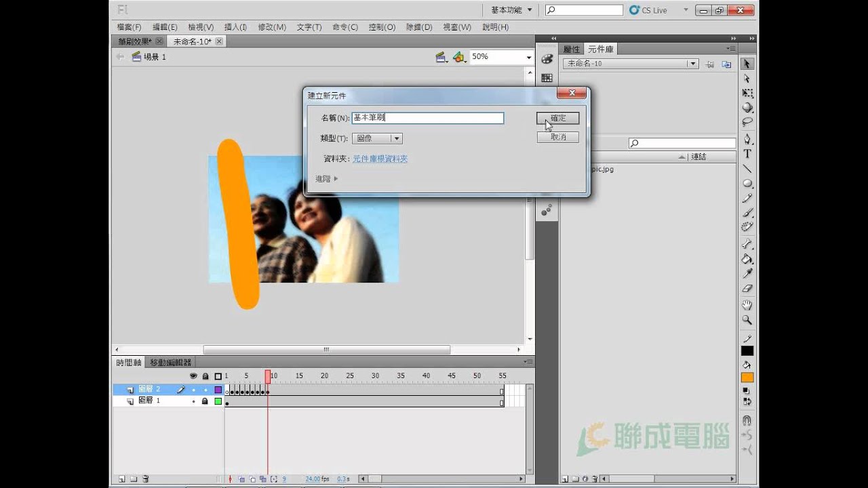Toggle padlock header to lock all layers

(x=205, y=376)
